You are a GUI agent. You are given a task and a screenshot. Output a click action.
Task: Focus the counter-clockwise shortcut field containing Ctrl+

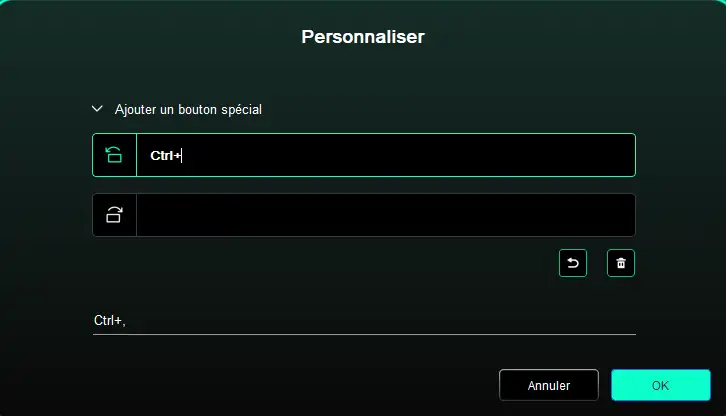coord(386,155)
